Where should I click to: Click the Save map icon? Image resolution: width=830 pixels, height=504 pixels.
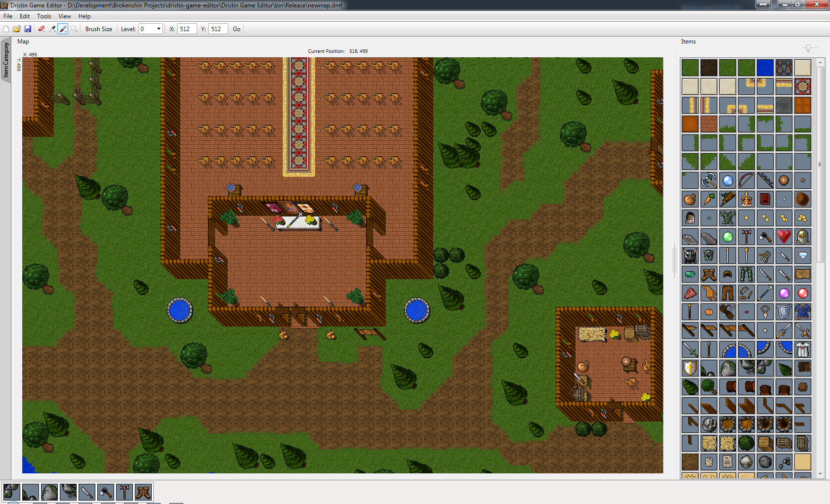click(28, 29)
